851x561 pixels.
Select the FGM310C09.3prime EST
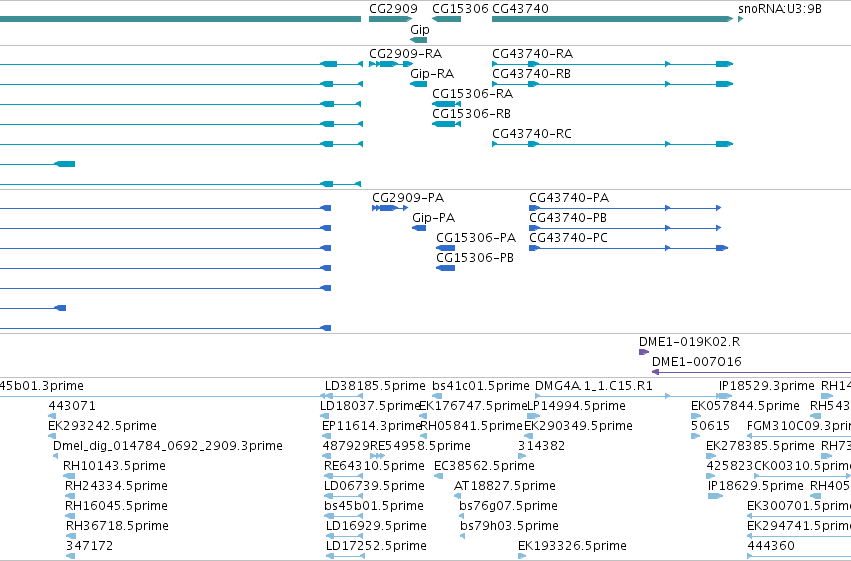799,426
